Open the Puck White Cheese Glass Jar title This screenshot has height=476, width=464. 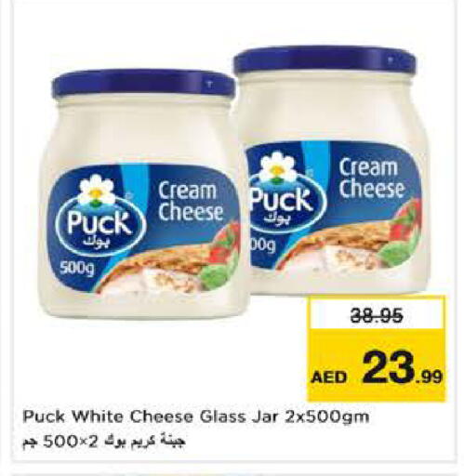coord(196,417)
